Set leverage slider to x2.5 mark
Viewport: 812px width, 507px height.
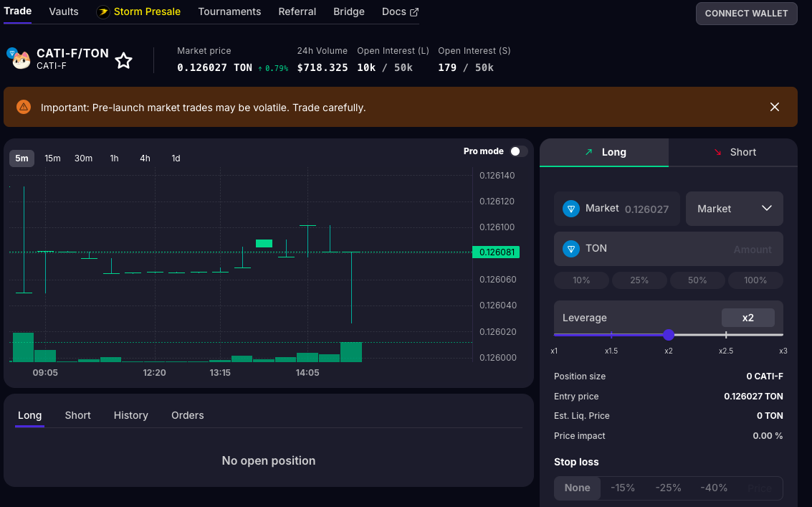(x=726, y=335)
